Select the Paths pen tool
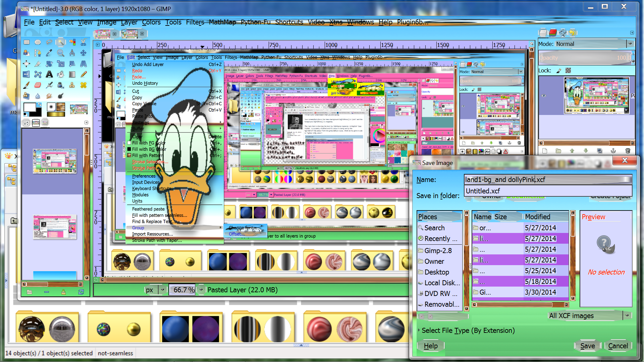 [38, 53]
